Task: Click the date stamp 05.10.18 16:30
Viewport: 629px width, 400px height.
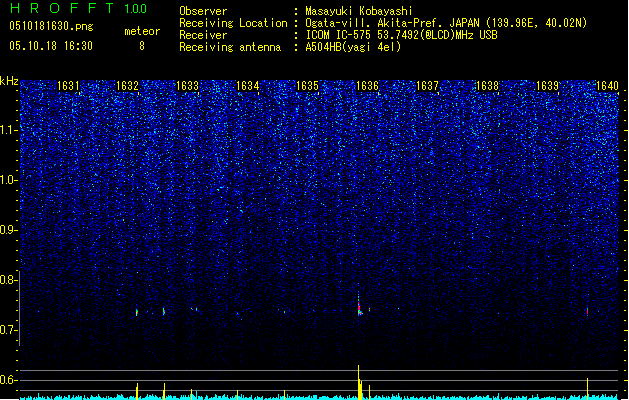Action: [x=51, y=46]
